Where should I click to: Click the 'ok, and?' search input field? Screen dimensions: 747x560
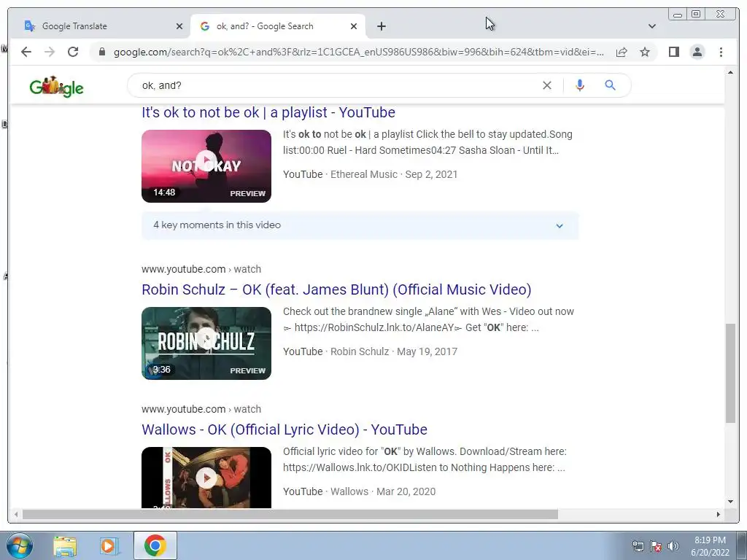pyautogui.click(x=333, y=85)
